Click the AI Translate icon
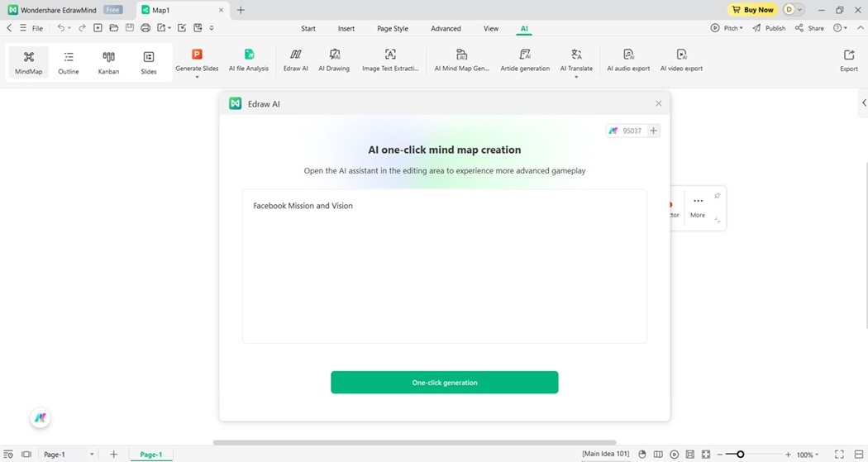The height and width of the screenshot is (462, 868). tap(576, 55)
